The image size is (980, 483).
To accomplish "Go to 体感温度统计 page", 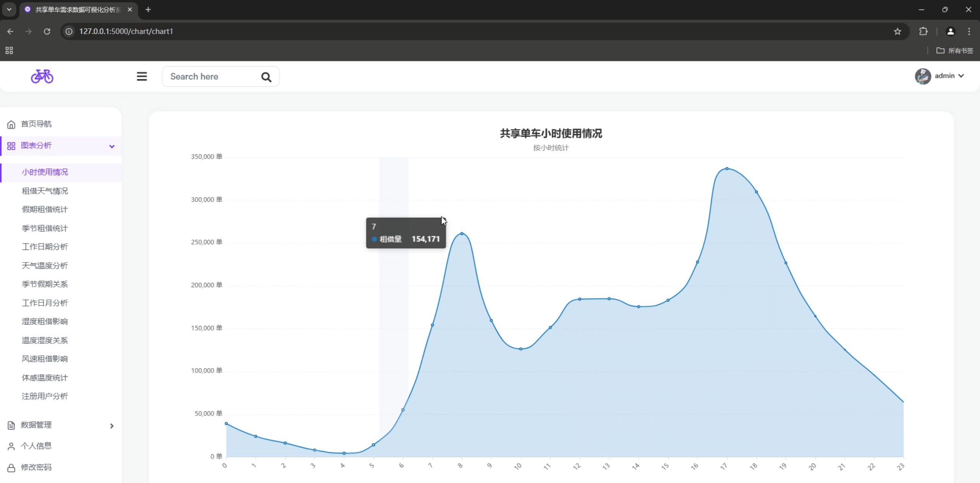I will point(45,378).
